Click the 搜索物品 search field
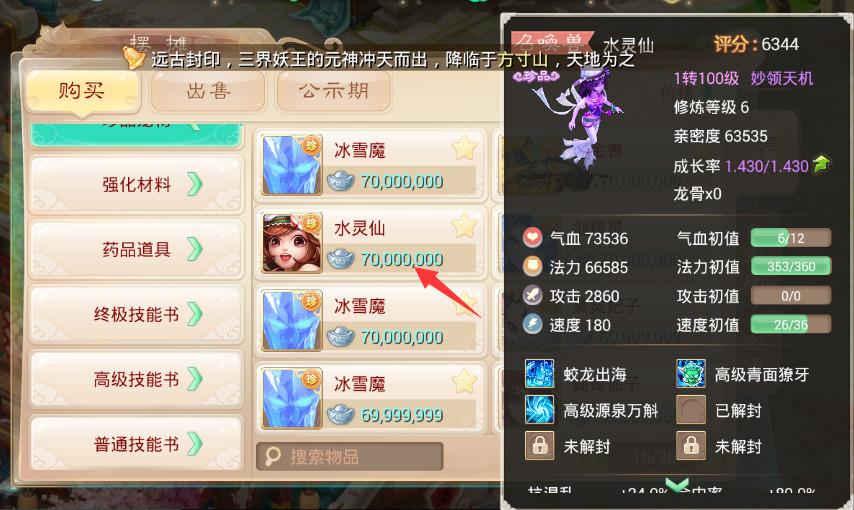Image resolution: width=854 pixels, height=510 pixels. pos(350,457)
